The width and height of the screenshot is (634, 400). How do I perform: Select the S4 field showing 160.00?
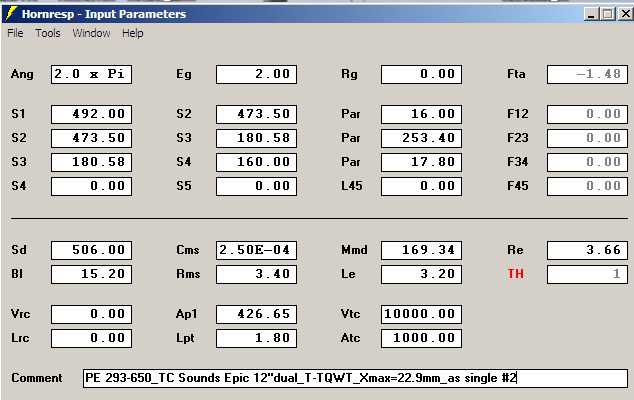point(256,163)
